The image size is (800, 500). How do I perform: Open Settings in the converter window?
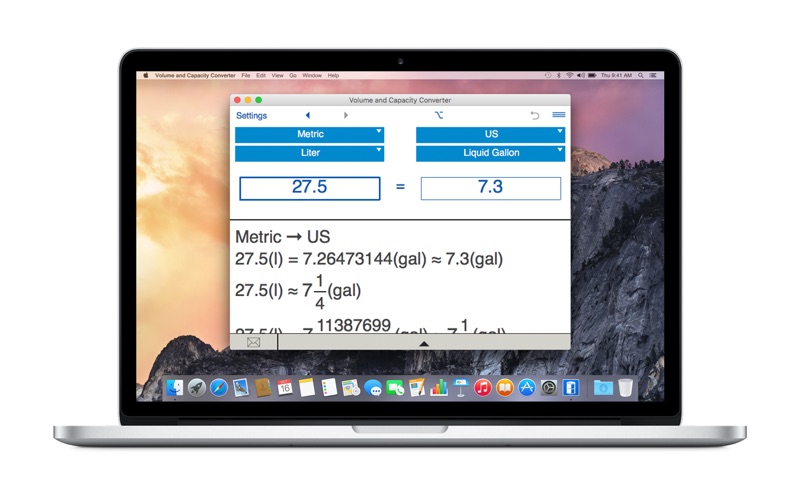(251, 116)
